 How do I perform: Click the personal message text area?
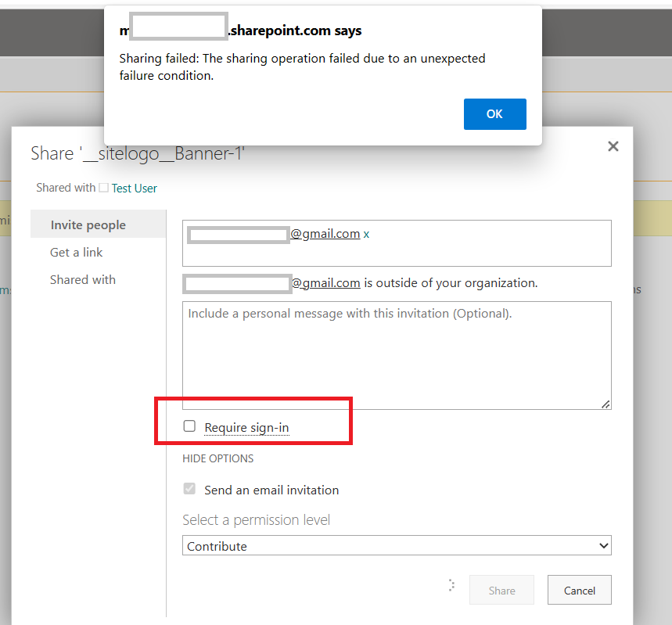click(397, 352)
